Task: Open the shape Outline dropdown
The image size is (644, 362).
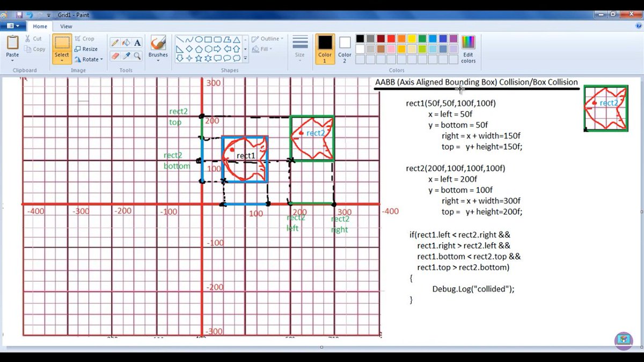Action: click(x=268, y=39)
